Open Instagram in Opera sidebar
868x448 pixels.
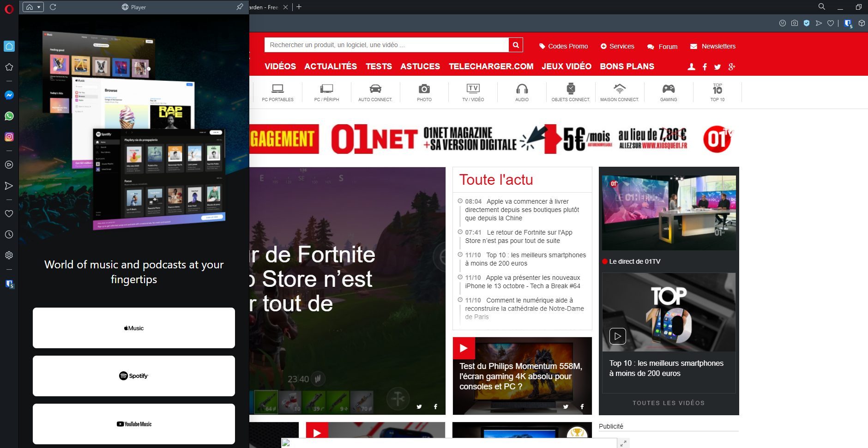click(x=9, y=137)
